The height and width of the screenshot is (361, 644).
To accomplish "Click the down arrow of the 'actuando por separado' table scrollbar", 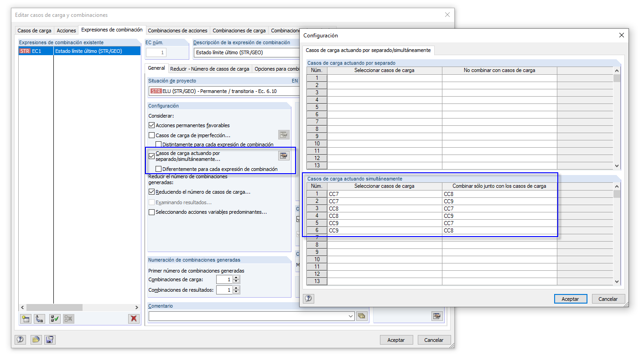I will tap(617, 166).
